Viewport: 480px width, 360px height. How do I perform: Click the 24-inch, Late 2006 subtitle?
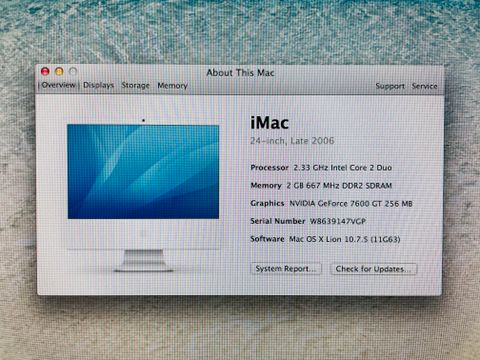tap(292, 141)
